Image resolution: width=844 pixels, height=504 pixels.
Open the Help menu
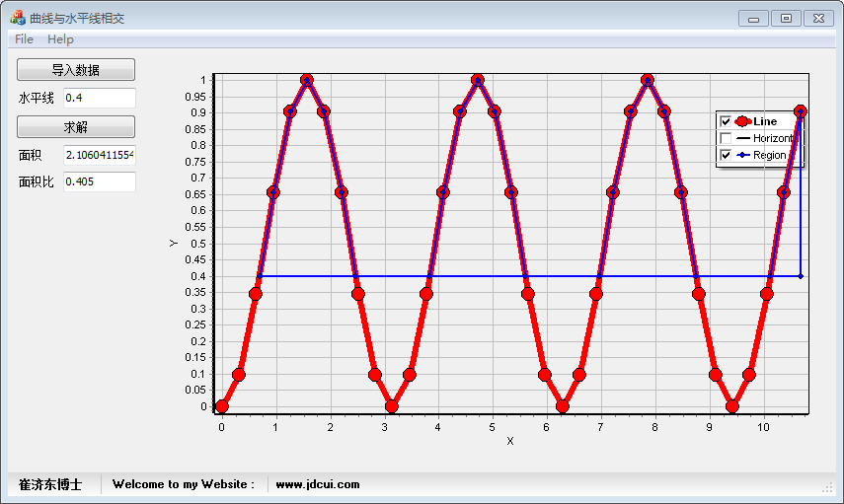(x=60, y=38)
